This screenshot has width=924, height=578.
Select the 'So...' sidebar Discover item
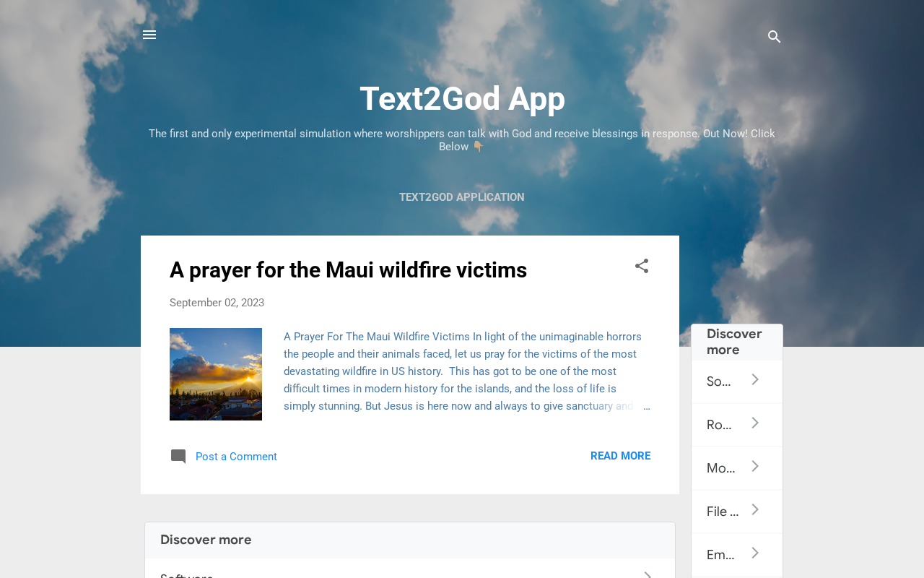(x=737, y=381)
